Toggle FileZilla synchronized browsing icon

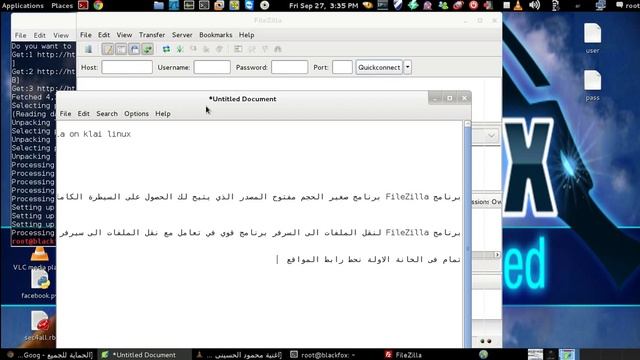click(x=265, y=49)
